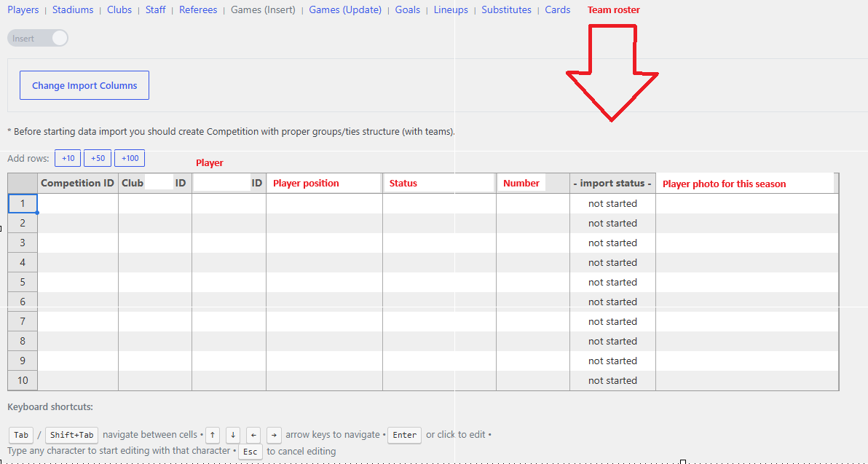Select row header number 5
The image size is (868, 464).
[x=23, y=282]
